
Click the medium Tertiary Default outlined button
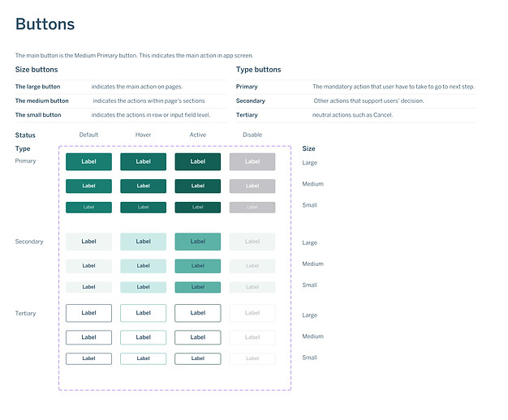pyautogui.click(x=88, y=337)
